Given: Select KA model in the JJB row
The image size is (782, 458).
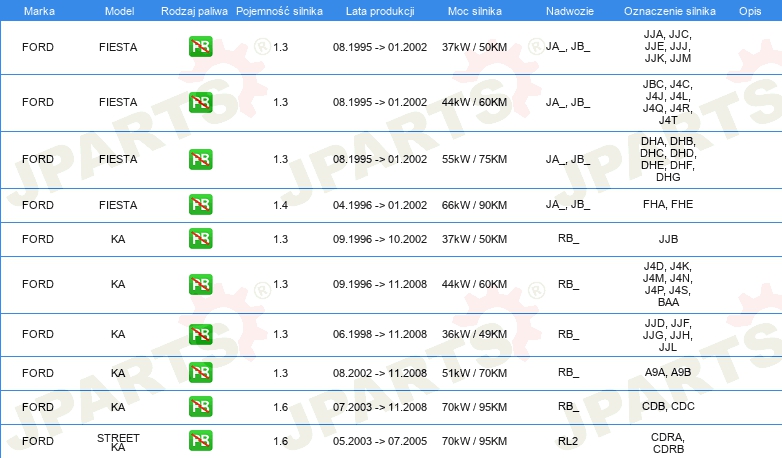Looking at the screenshot, I should point(118,239).
